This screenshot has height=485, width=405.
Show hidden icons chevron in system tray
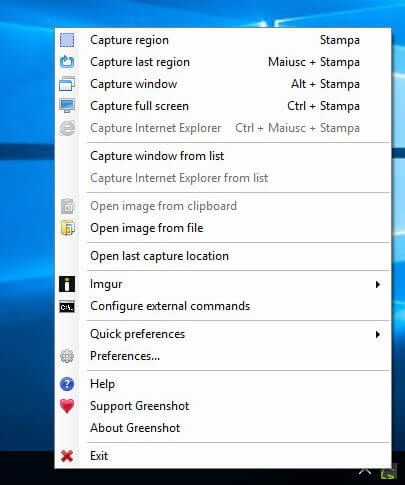coord(365,472)
